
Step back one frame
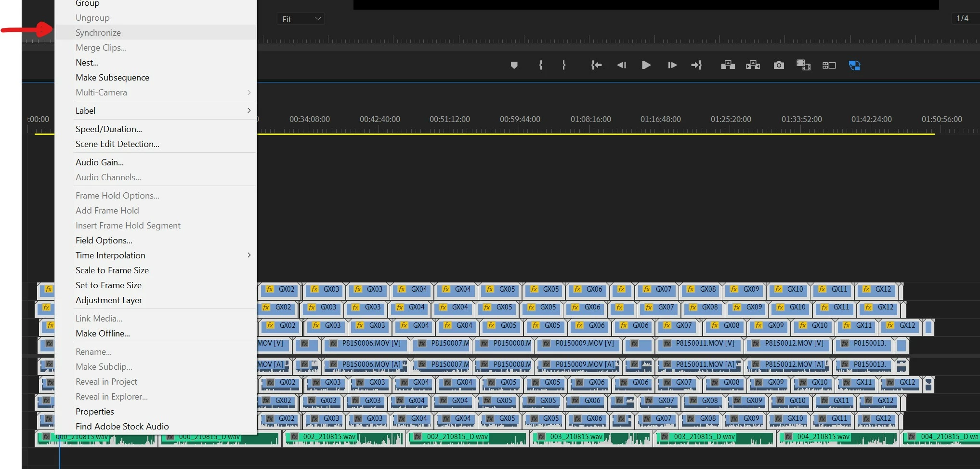coord(621,65)
